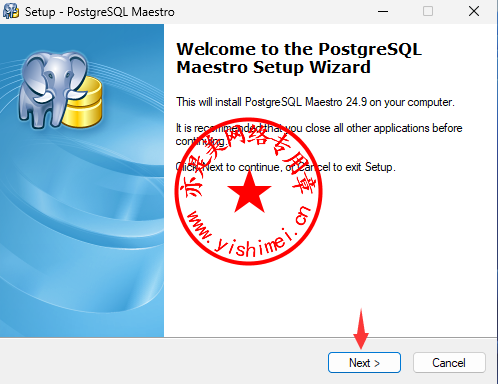The image size is (498, 384).
Task: Close the Setup window
Action: (x=474, y=11)
